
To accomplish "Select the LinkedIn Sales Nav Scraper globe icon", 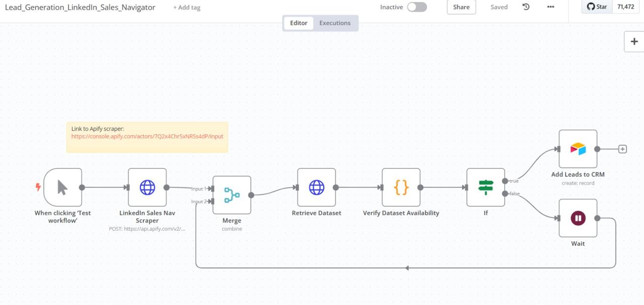I will click(147, 187).
